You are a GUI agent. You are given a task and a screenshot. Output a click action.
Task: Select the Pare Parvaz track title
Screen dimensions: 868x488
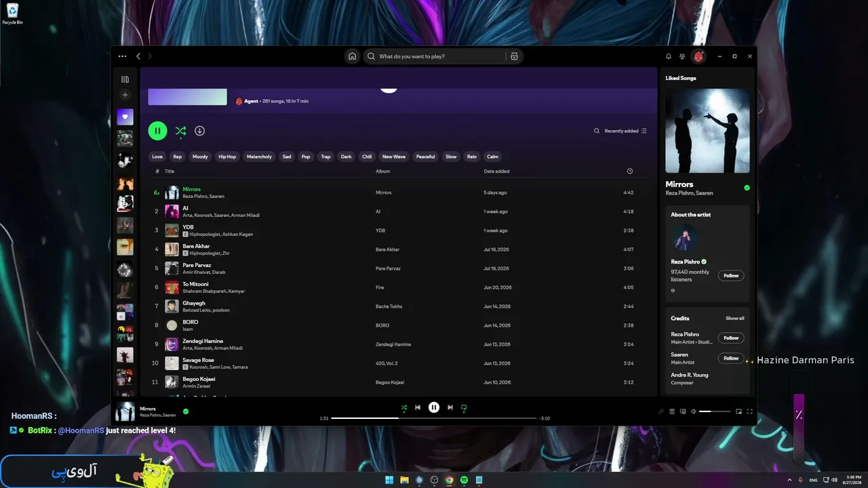point(197,265)
